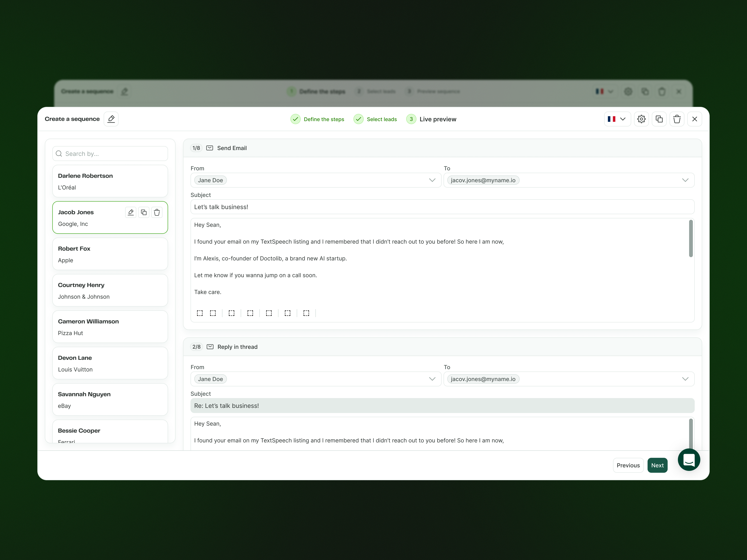This screenshot has height=560, width=747.
Task: Expand the From dropdown in Send Email step
Action: (432, 180)
